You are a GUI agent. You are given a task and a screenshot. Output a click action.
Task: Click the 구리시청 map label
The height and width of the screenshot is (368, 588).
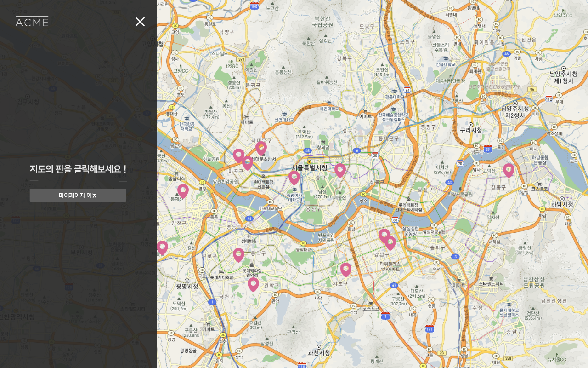pyautogui.click(x=471, y=131)
